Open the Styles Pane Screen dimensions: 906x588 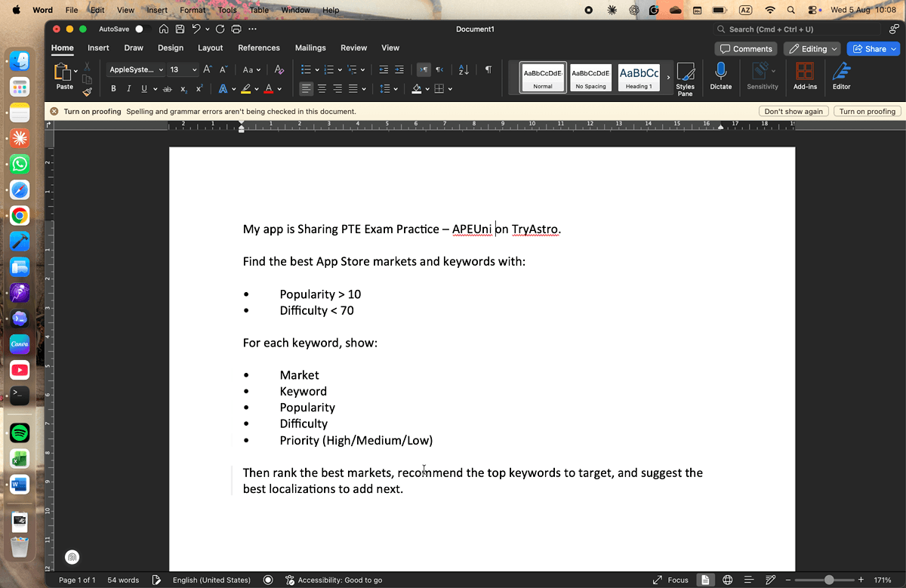(685, 79)
